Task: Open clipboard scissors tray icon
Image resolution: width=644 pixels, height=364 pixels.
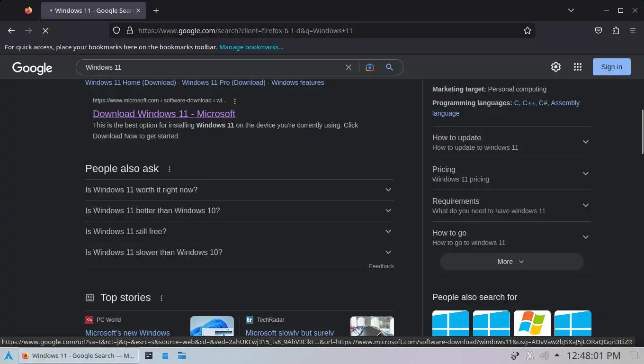Action: click(x=529, y=355)
